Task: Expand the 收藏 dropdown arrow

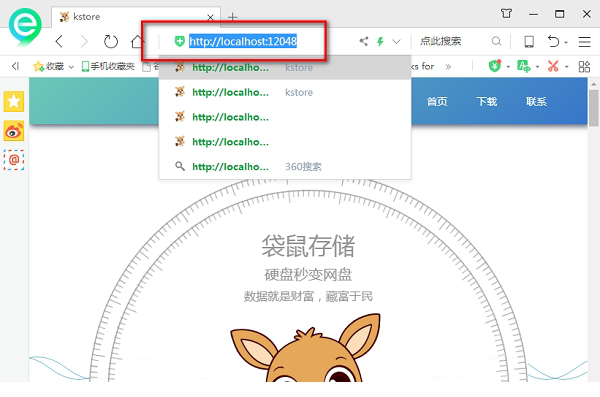Action: [x=71, y=67]
